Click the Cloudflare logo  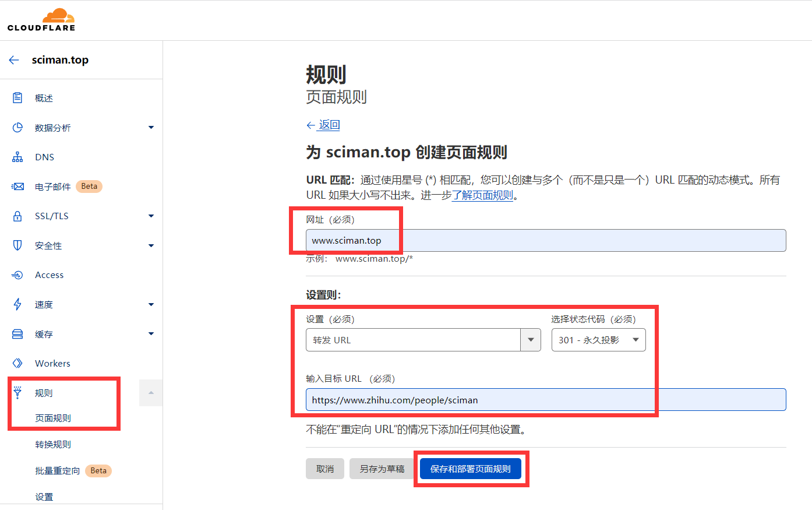point(41,19)
